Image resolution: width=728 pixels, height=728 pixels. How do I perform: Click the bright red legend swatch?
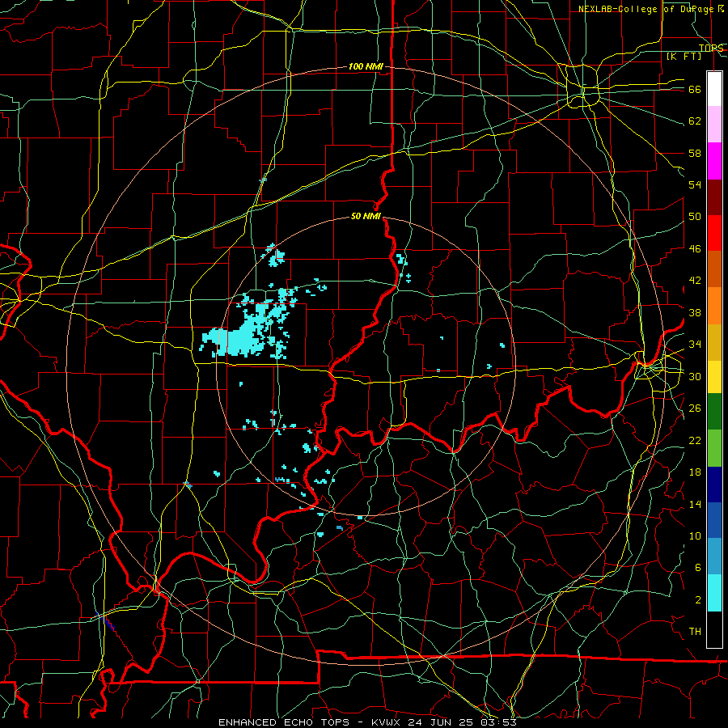click(714, 233)
